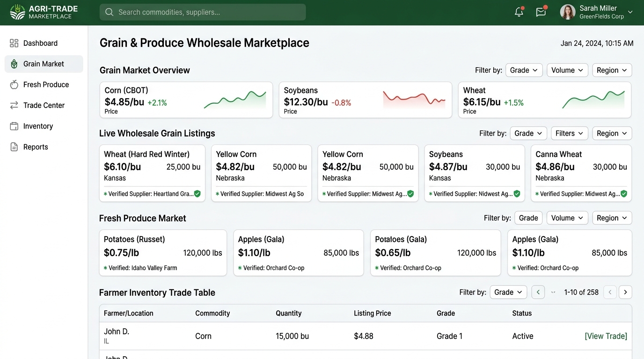Open the Potatoes (Russet) produce card
644x359 pixels.
163,253
